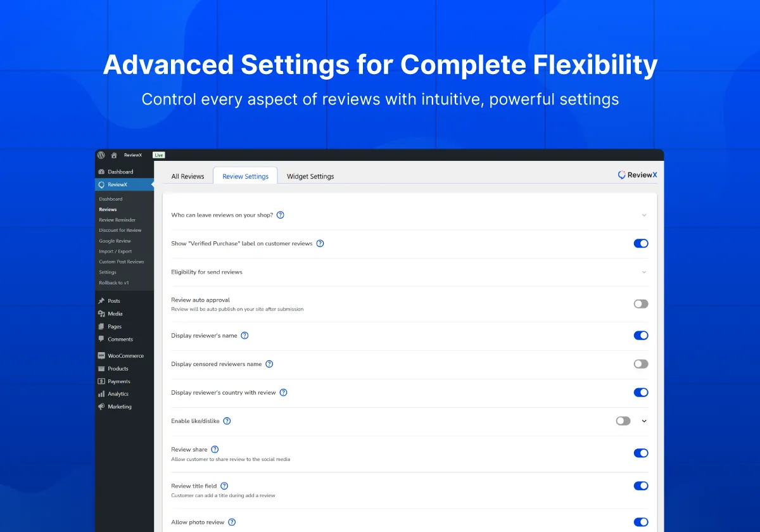
Task: Open the Dashboard gauge icon
Action: pos(101,172)
